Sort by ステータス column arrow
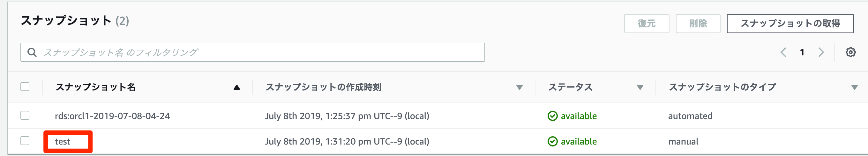The width and height of the screenshot is (868, 156). [x=640, y=88]
